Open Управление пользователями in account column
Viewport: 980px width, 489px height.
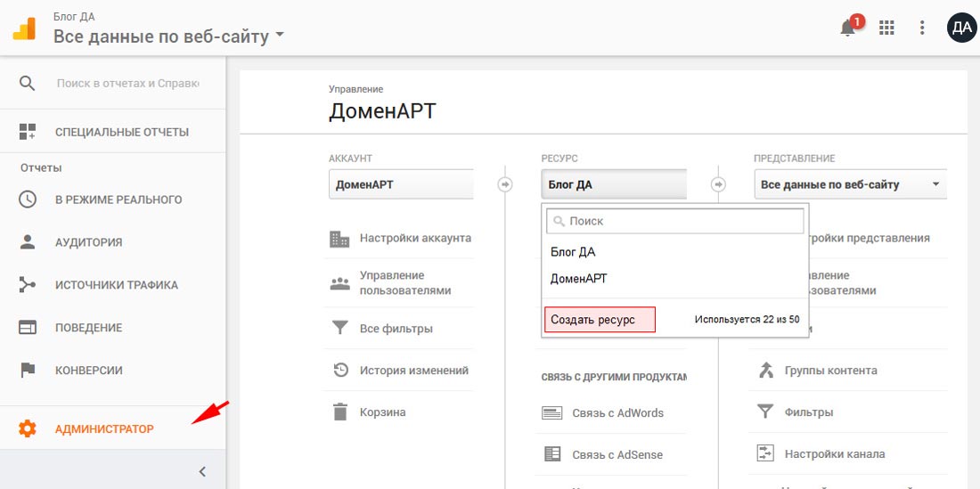point(405,283)
